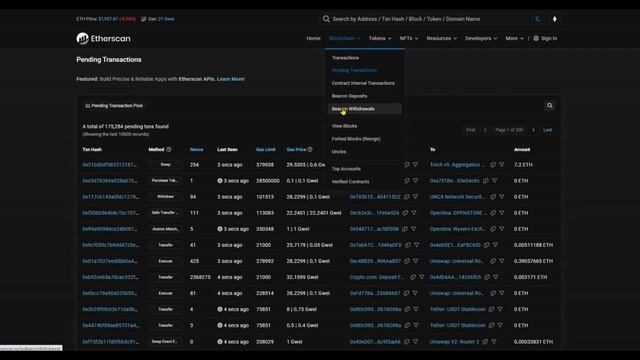
Task: Go to the previous page with the left chevron
Action: point(485,130)
